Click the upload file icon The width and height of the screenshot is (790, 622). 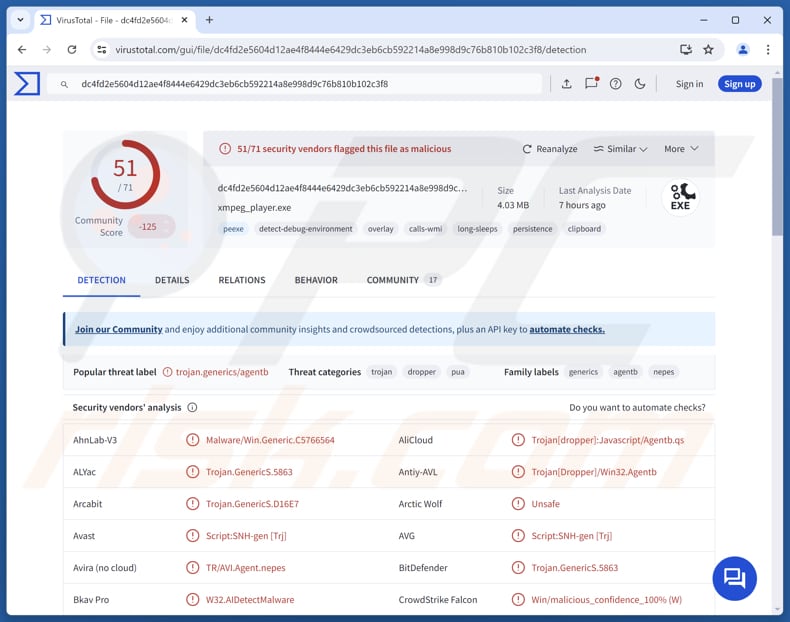[x=566, y=84]
